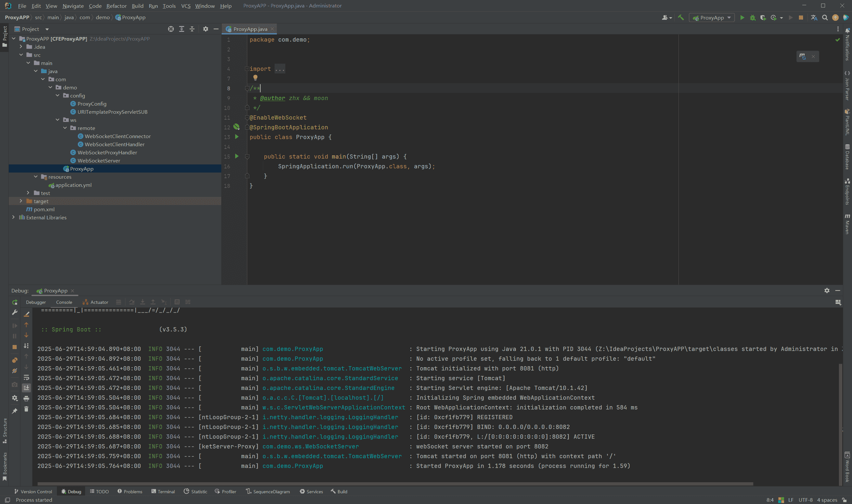
Task: Open the ProxyApp run configuration dropdown
Action: click(x=711, y=18)
